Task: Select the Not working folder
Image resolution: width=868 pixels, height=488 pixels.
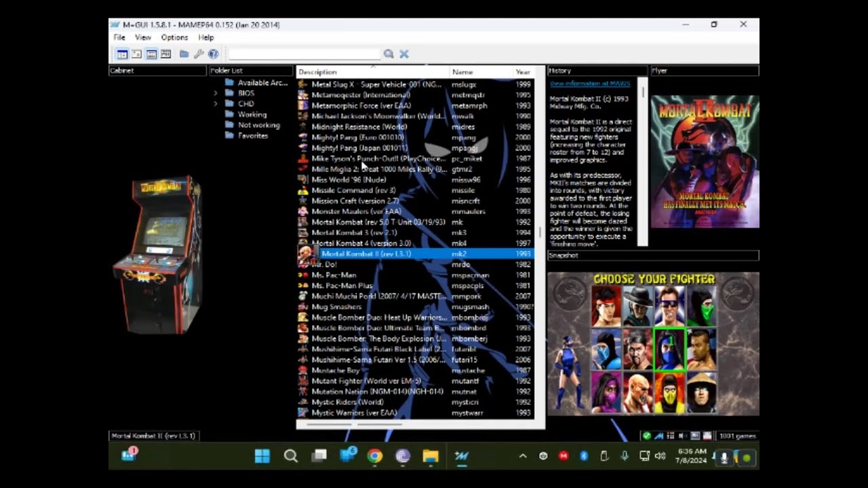Action: coord(253,125)
